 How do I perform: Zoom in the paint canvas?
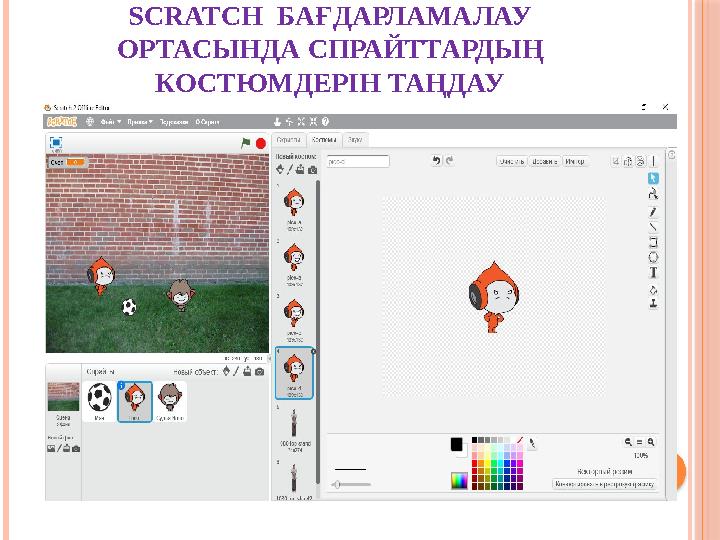651,442
